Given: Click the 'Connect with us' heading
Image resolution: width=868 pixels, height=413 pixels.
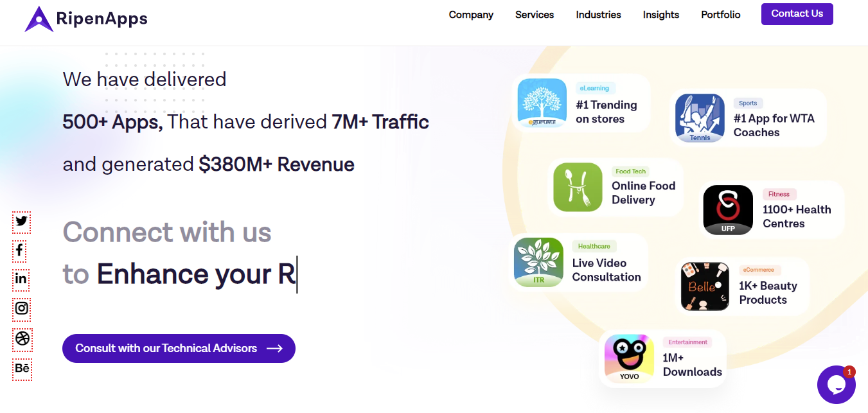Looking at the screenshot, I should pos(167,232).
